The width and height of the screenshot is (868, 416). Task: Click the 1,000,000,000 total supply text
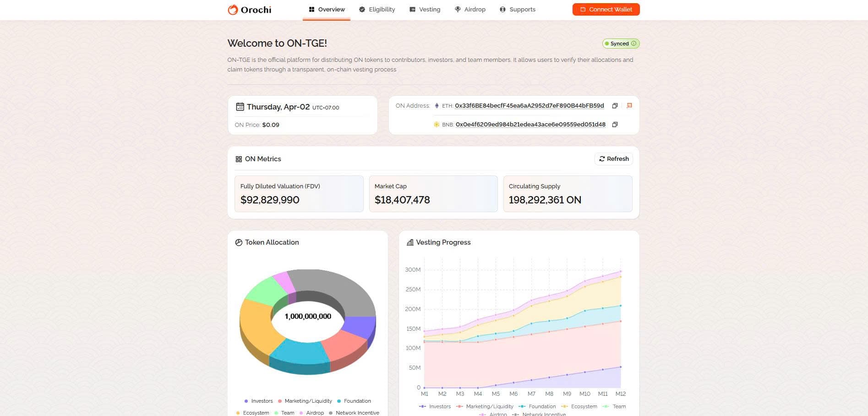308,317
